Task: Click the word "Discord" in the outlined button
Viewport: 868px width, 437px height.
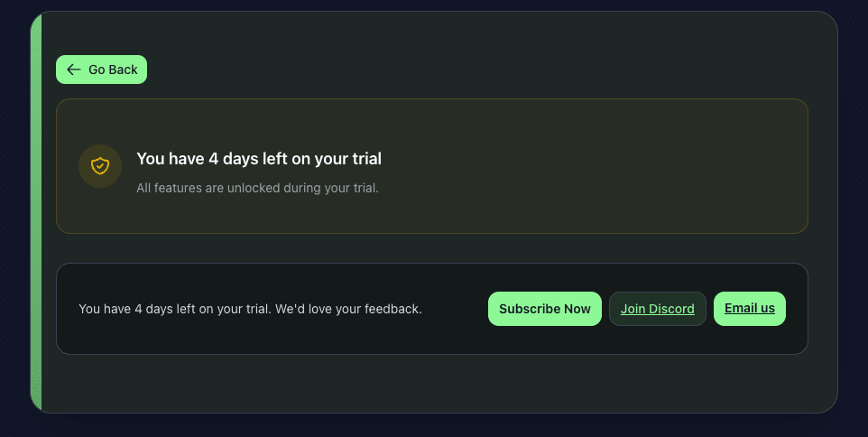Action: click(x=671, y=309)
